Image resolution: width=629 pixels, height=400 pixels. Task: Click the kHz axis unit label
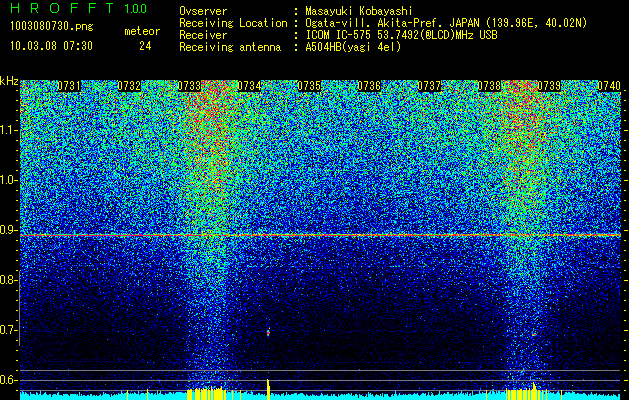pyautogui.click(x=9, y=81)
